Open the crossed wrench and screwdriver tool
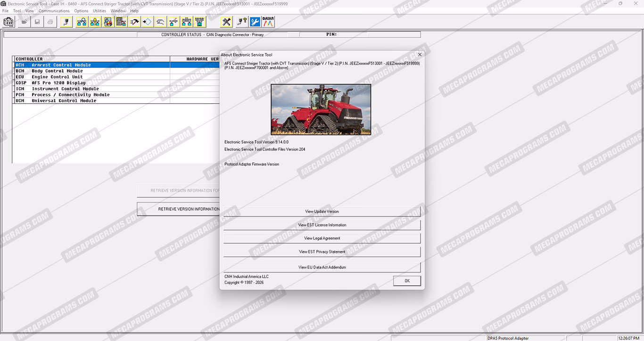The width and height of the screenshot is (644, 341). pyautogui.click(x=227, y=22)
